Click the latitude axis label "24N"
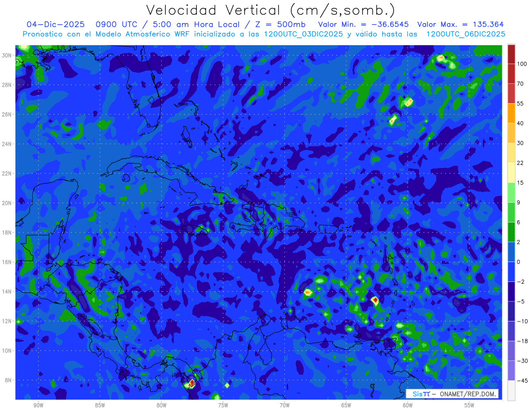Screen dimensions: 532x411 click(x=7, y=144)
